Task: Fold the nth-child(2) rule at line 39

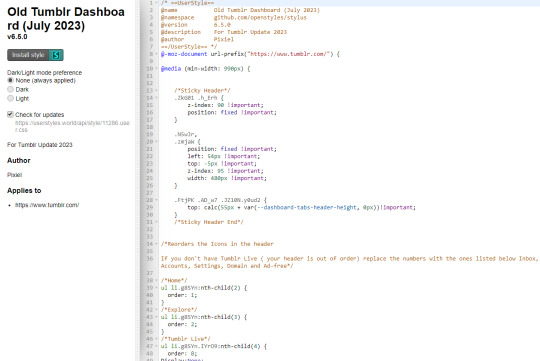Action: [156, 288]
